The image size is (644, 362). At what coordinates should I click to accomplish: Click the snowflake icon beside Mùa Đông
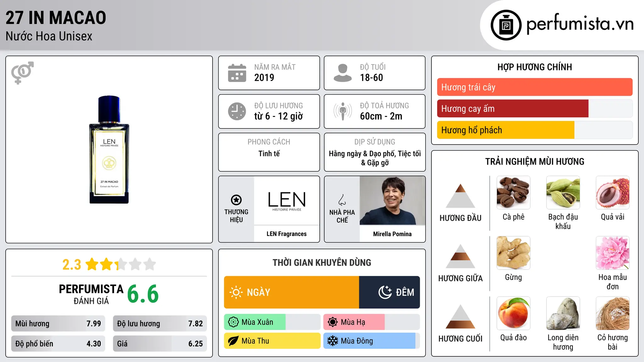point(333,341)
